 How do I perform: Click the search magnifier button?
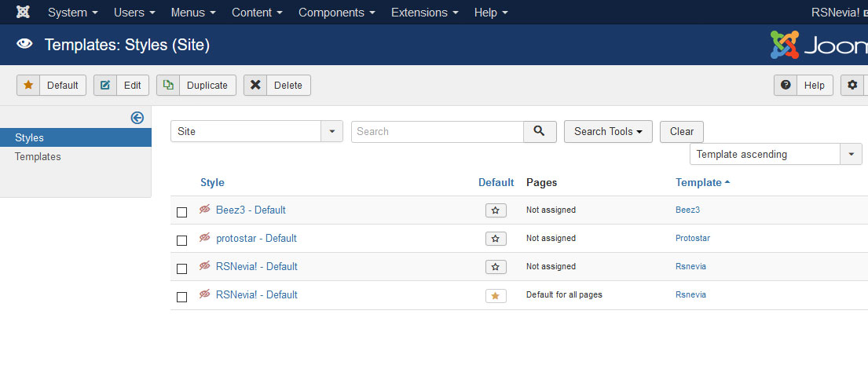(x=540, y=132)
